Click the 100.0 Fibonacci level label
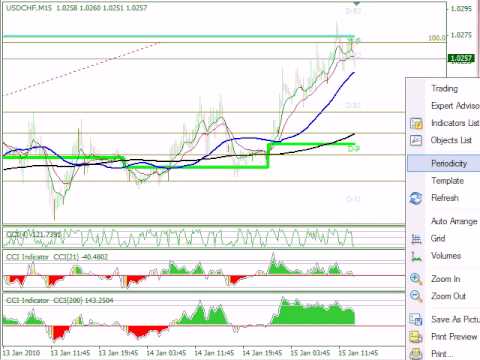 [436, 38]
